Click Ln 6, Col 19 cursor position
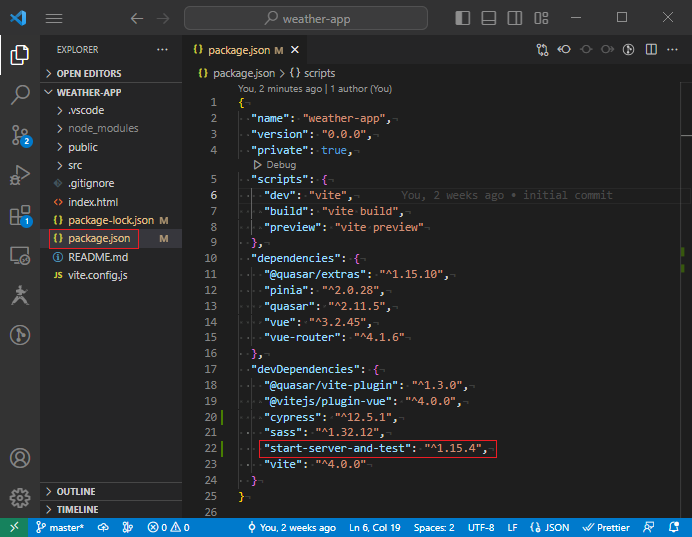Viewport: 692px width, 537px height. coord(374,527)
